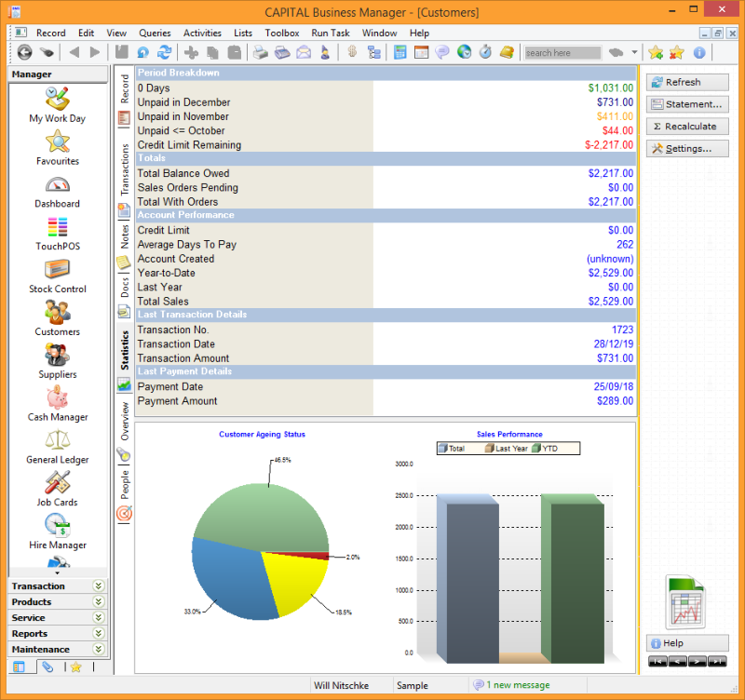This screenshot has width=745, height=700.
Task: Open the Customers module in the sidebar
Action: point(58,318)
